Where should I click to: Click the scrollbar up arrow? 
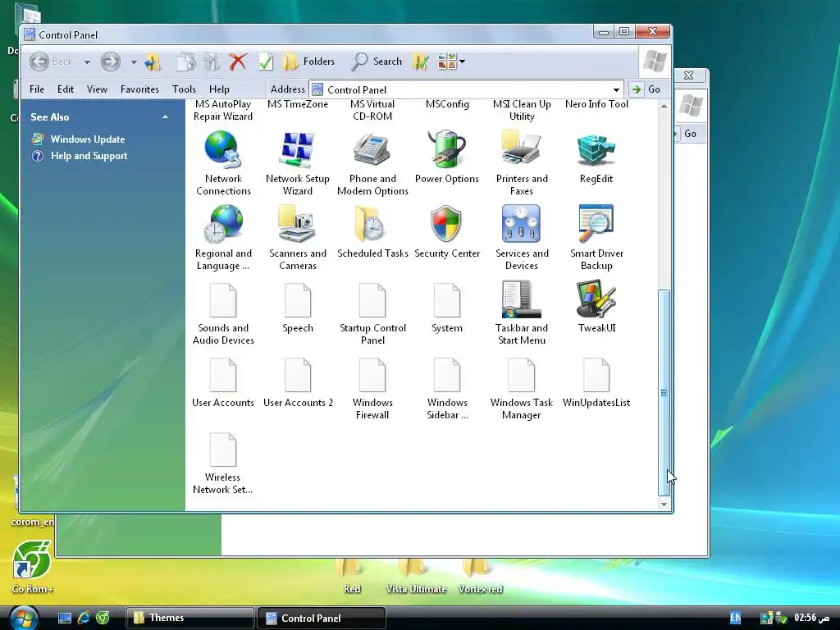click(x=664, y=106)
